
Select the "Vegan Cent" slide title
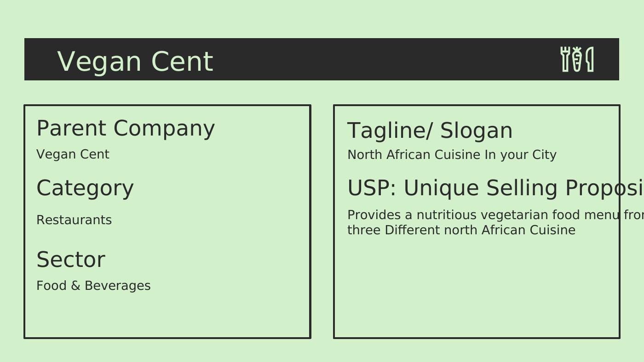135,62
